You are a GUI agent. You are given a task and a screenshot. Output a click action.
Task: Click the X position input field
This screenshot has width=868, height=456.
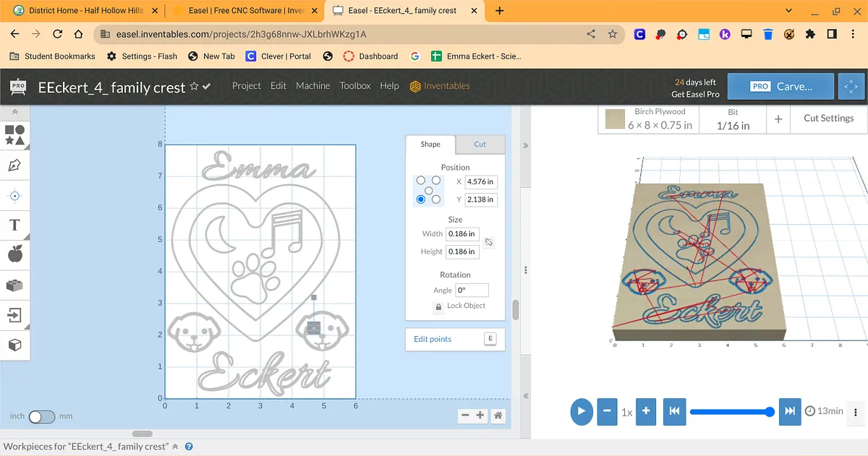(x=480, y=182)
